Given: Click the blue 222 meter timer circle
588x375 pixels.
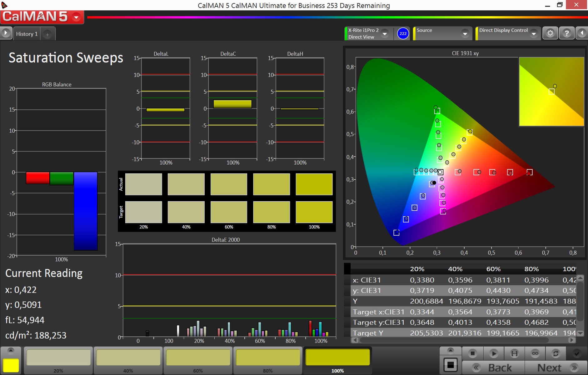Looking at the screenshot, I should tap(403, 33).
